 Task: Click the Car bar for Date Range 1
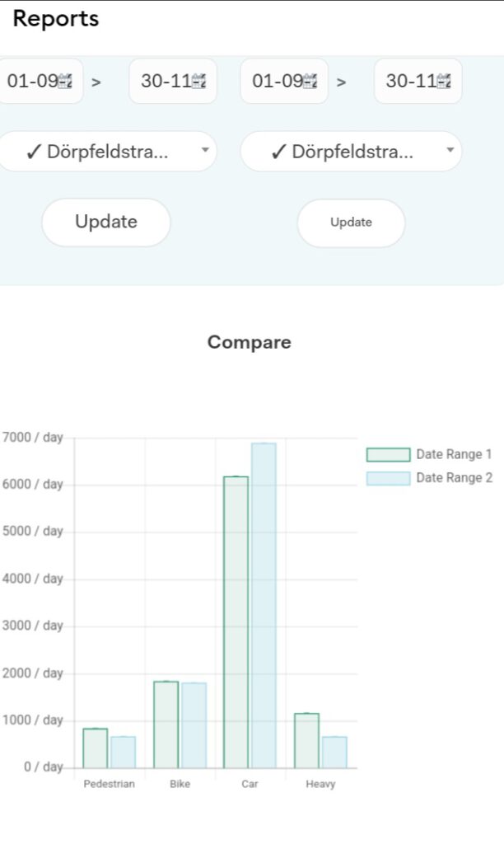click(x=236, y=622)
